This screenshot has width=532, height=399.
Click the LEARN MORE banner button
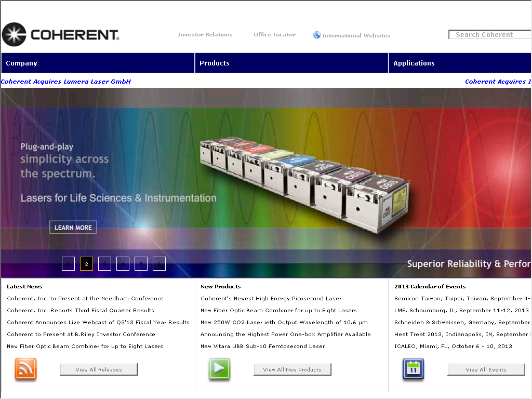tap(73, 228)
